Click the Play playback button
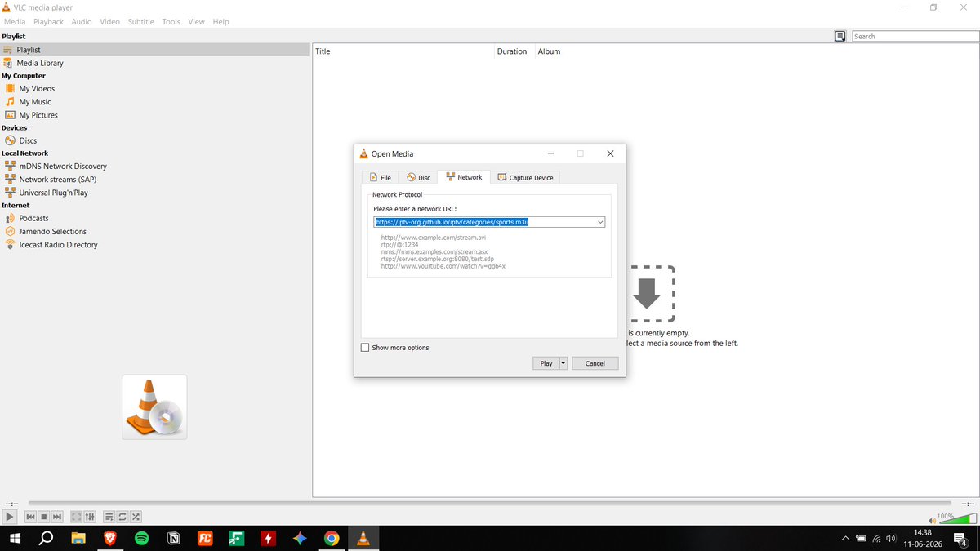Image resolution: width=980 pixels, height=551 pixels. tap(9, 517)
